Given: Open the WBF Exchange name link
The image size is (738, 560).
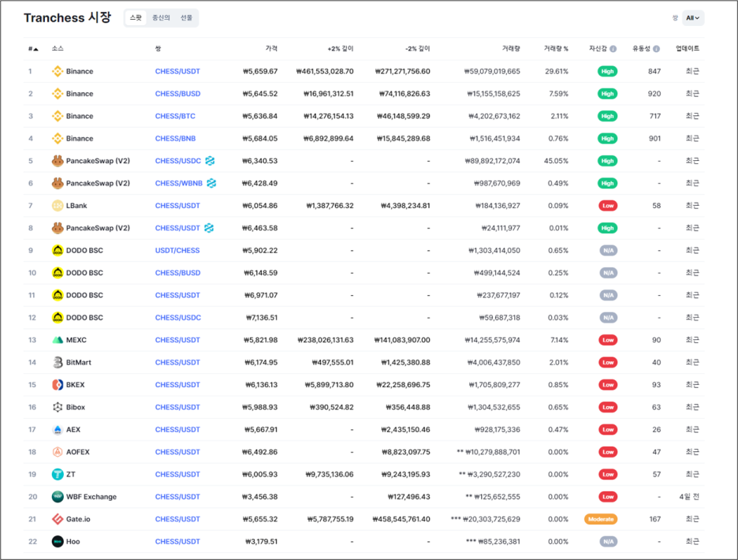Looking at the screenshot, I should click(x=91, y=496).
